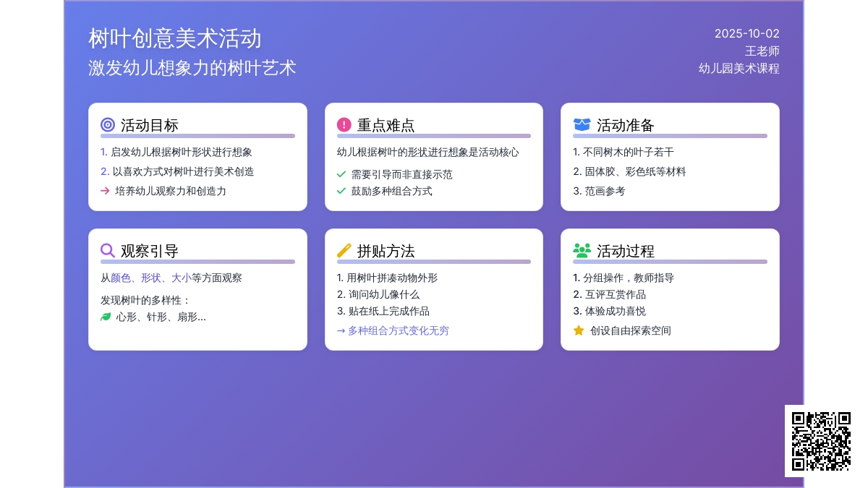Viewport: 868px width, 488px height.
Task: Select the main title 树叶创意美术活动
Action: pyautogui.click(x=175, y=38)
